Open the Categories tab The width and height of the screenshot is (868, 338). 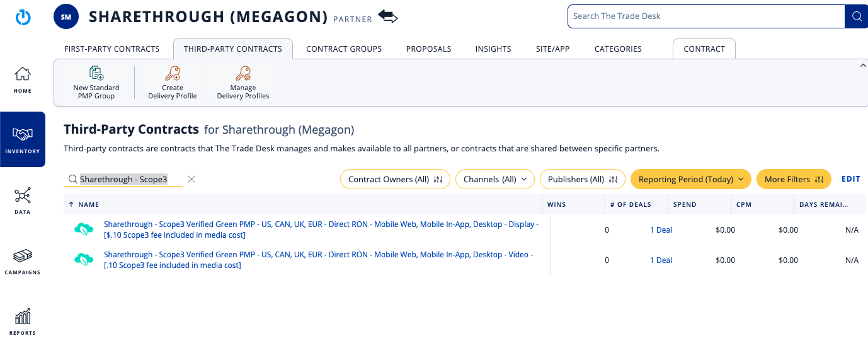click(x=618, y=49)
